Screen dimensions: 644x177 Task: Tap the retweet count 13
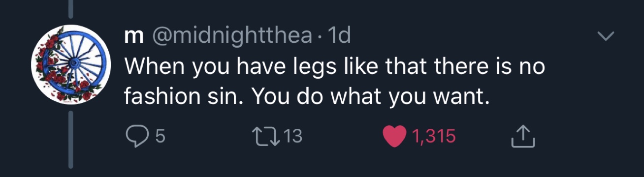(x=292, y=137)
